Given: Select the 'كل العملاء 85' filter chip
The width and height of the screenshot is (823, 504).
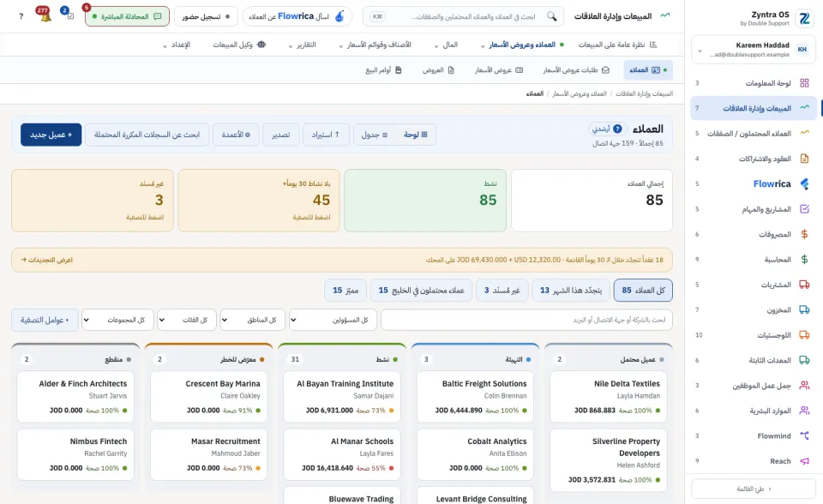Looking at the screenshot, I should click(x=643, y=291).
